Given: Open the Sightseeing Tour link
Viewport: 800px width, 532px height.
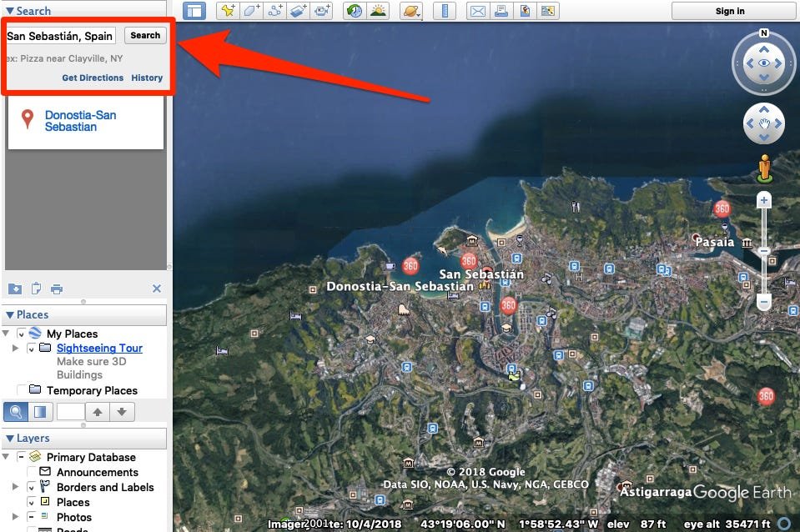Looking at the screenshot, I should [x=99, y=348].
